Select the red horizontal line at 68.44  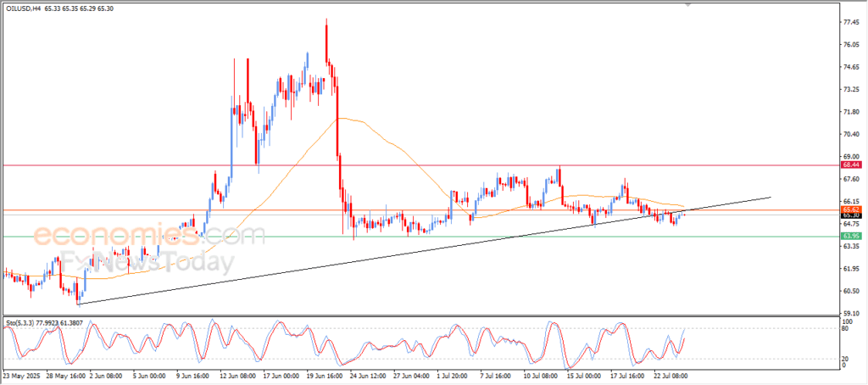tap(424, 165)
